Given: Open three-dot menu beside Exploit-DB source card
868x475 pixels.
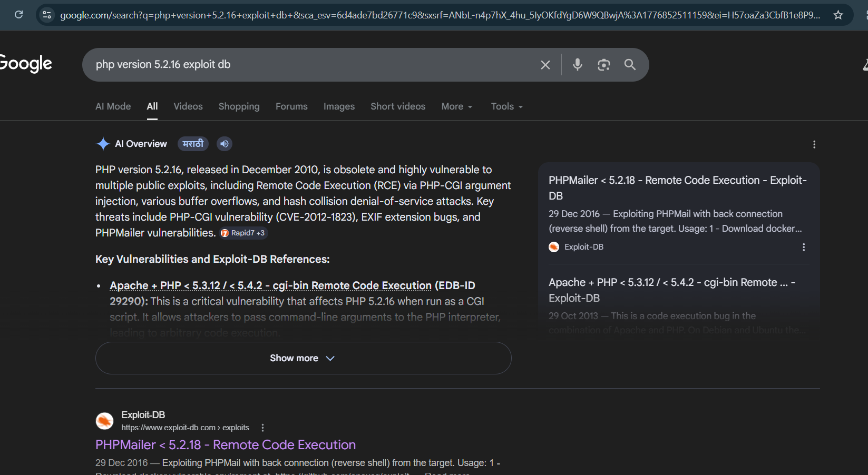Looking at the screenshot, I should pyautogui.click(x=804, y=247).
